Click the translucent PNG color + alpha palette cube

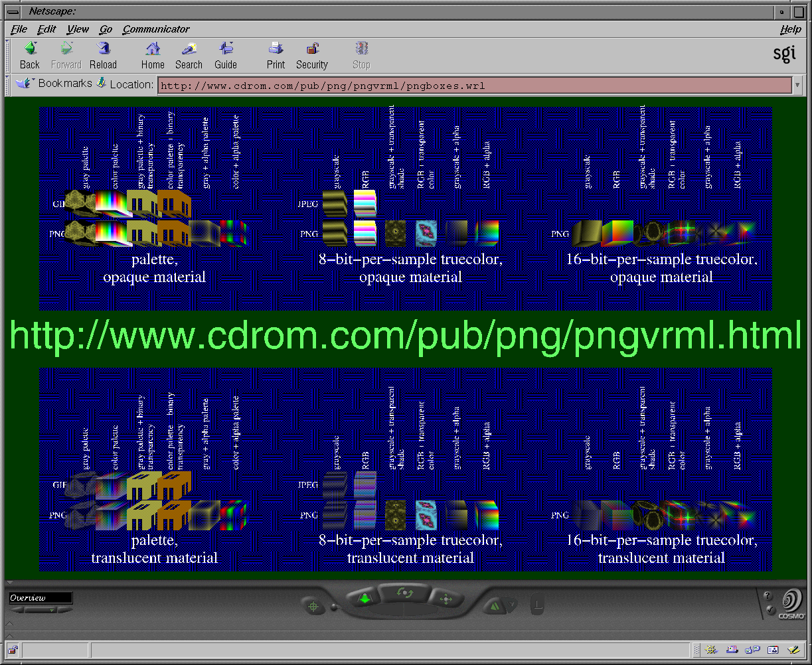point(233,516)
